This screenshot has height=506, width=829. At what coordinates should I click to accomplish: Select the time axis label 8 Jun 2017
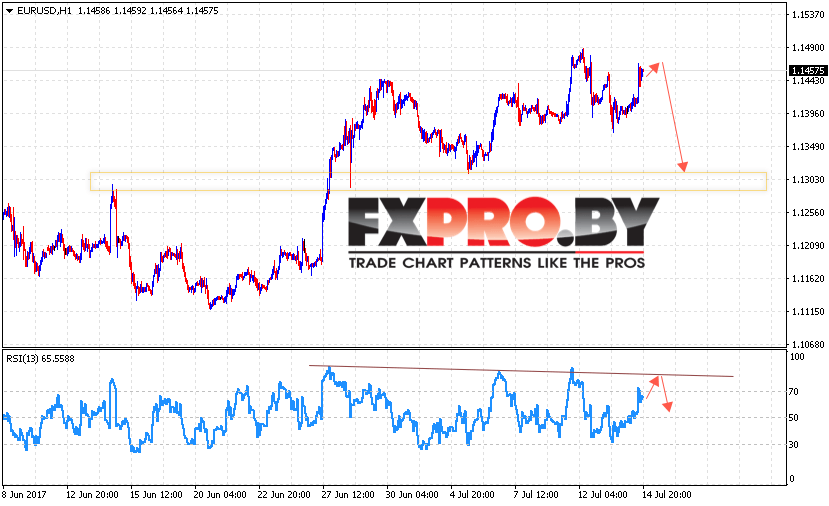(24, 495)
